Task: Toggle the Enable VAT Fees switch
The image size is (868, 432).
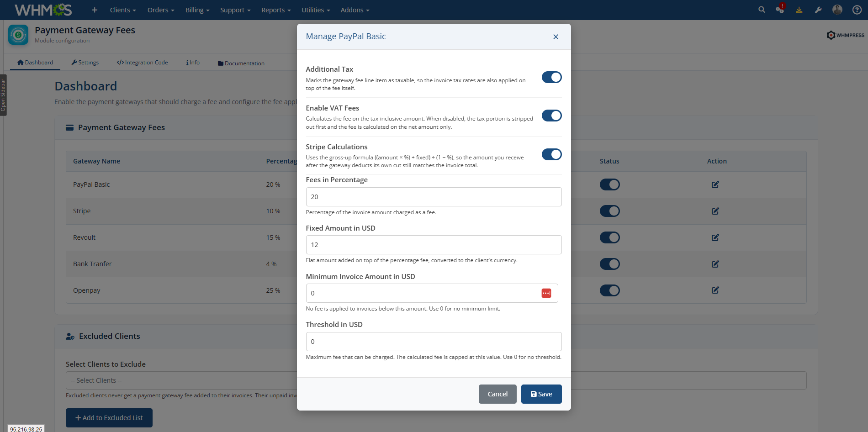Action: pos(552,116)
